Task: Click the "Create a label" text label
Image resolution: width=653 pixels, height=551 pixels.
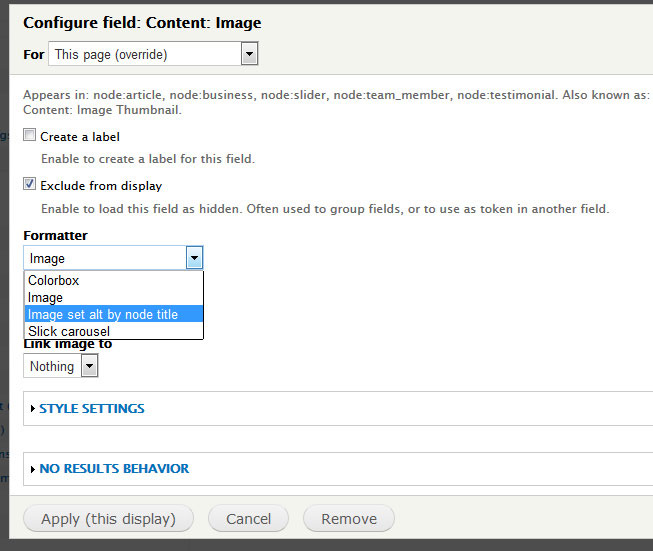Action: click(80, 136)
